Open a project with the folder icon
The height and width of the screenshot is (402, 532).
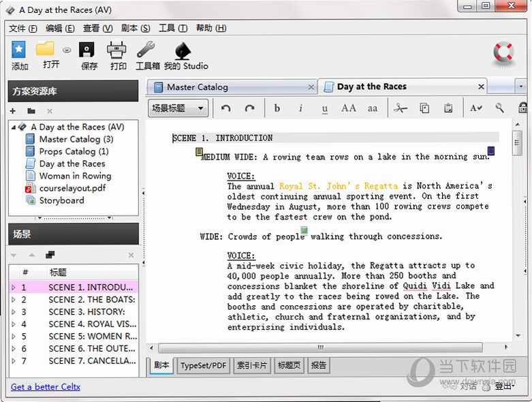(x=45, y=49)
